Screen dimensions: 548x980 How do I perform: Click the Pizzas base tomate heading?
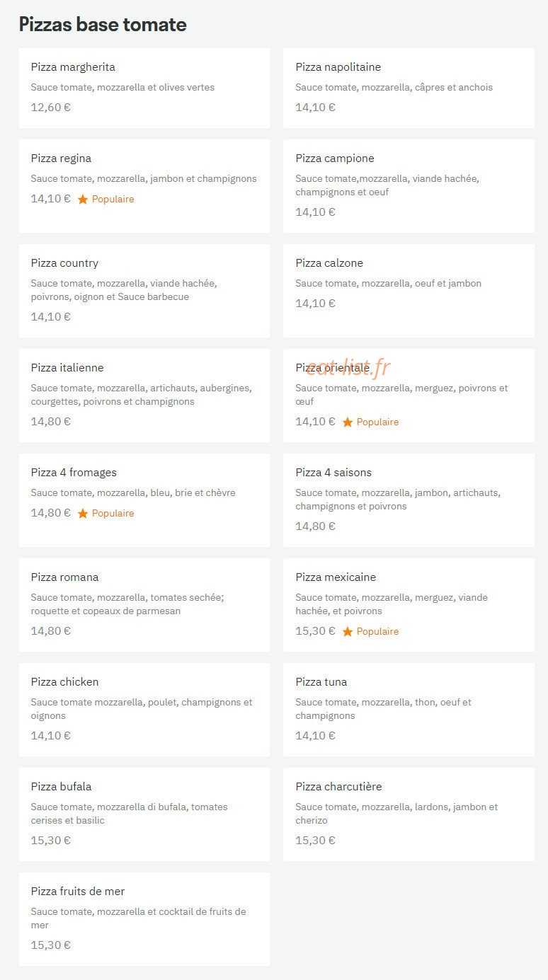coord(103,25)
